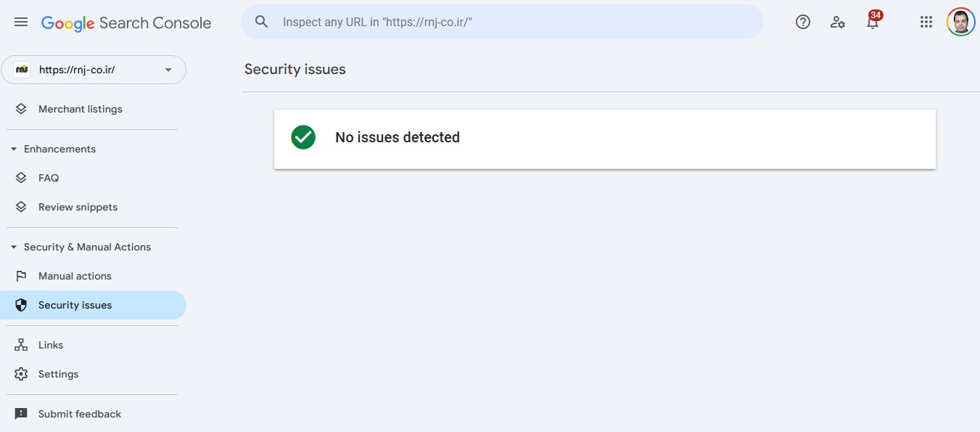
Task: Click the Security issues shield icon
Action: point(21,305)
